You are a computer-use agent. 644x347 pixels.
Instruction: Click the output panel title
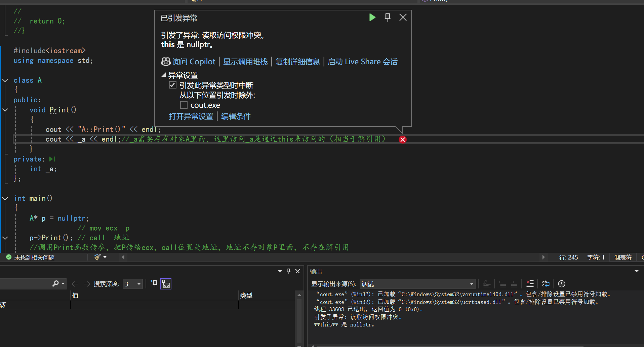(316, 271)
